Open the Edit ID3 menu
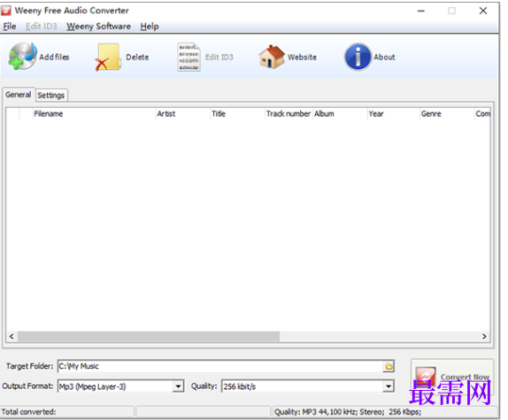508x420 pixels. 42,27
